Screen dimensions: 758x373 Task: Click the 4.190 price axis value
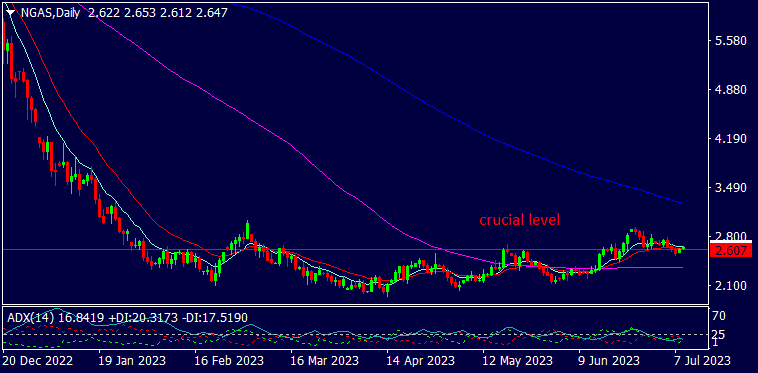731,140
